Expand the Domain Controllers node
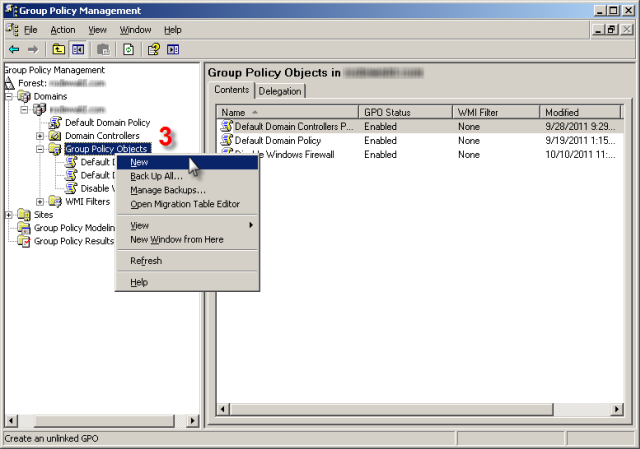Screen dimensions: 640x449 (40, 136)
